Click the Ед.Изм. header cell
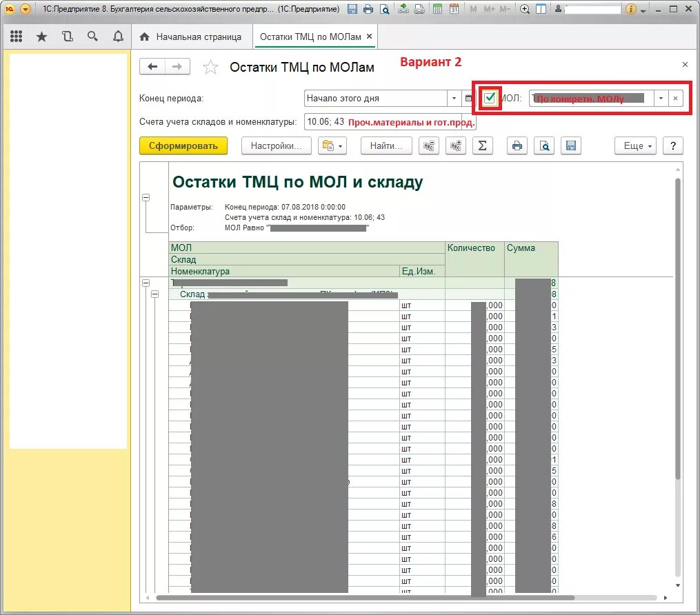Viewport: 700px width, 615px height. (422, 271)
